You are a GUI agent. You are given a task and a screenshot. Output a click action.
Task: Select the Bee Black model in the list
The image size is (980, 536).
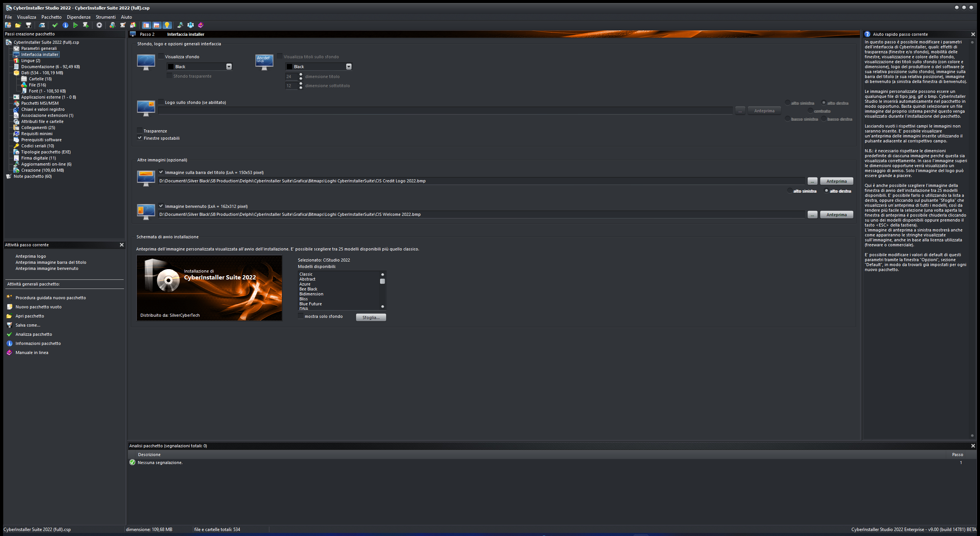coord(308,289)
